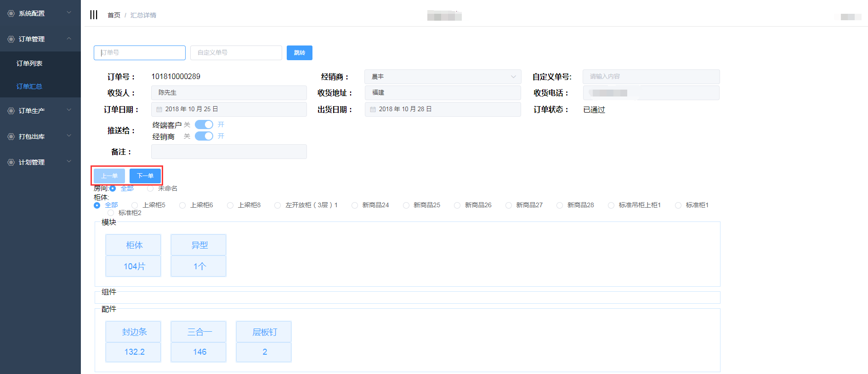Screen dimensions: 868x374
Task: Click the 跳转 button
Action: [x=299, y=53]
